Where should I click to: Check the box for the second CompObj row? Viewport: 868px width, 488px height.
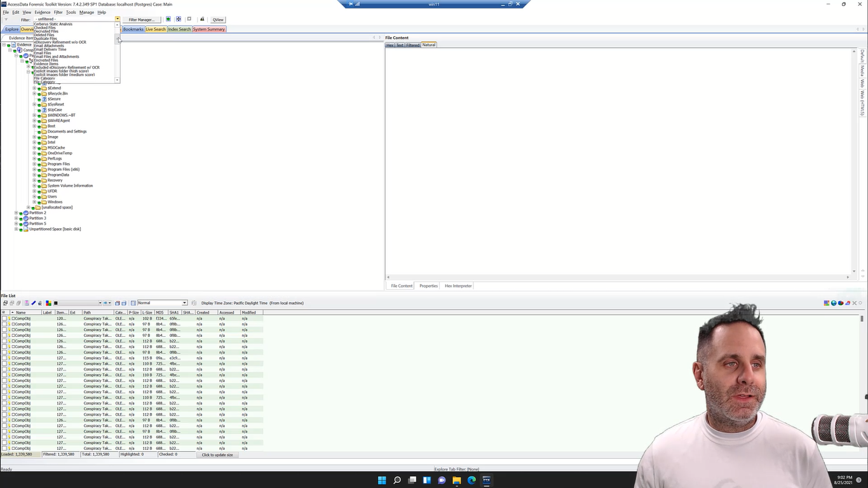tap(4, 324)
